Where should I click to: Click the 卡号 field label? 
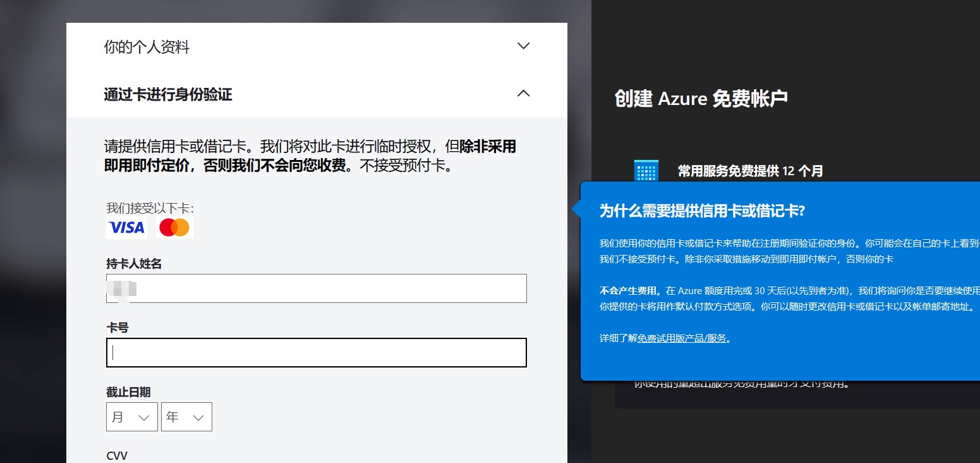click(x=118, y=328)
